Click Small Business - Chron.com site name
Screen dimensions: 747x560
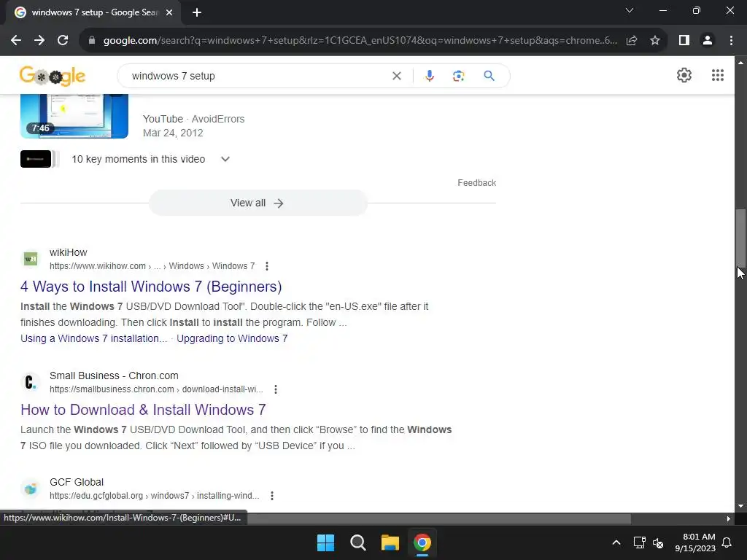tap(114, 376)
